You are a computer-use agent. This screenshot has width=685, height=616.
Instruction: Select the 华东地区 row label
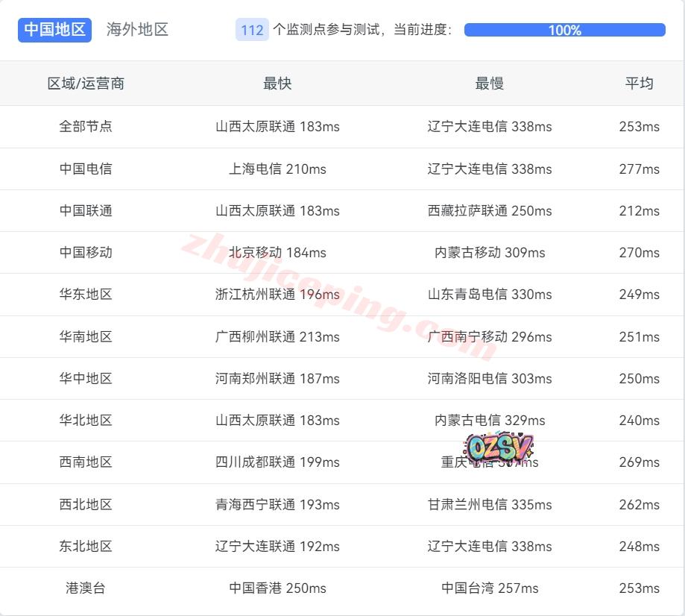coord(86,295)
